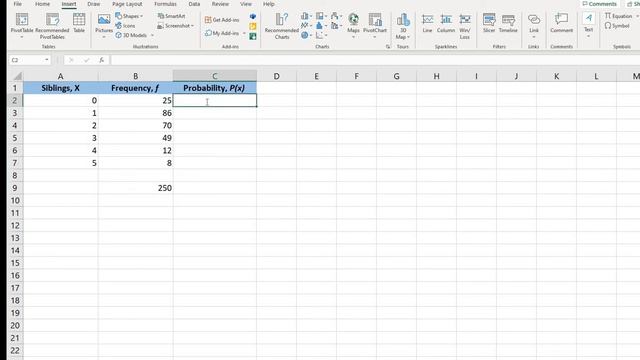Switch to the View tab
This screenshot has width=640, height=360.
(246, 4)
